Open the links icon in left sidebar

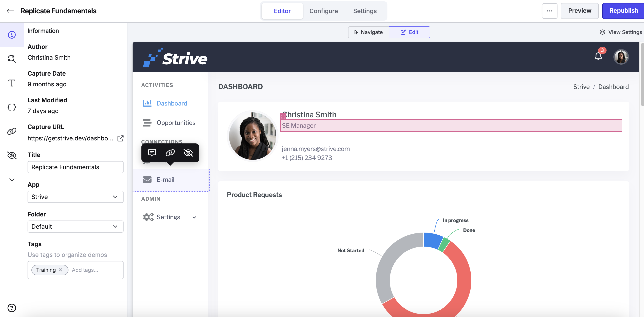pos(12,131)
